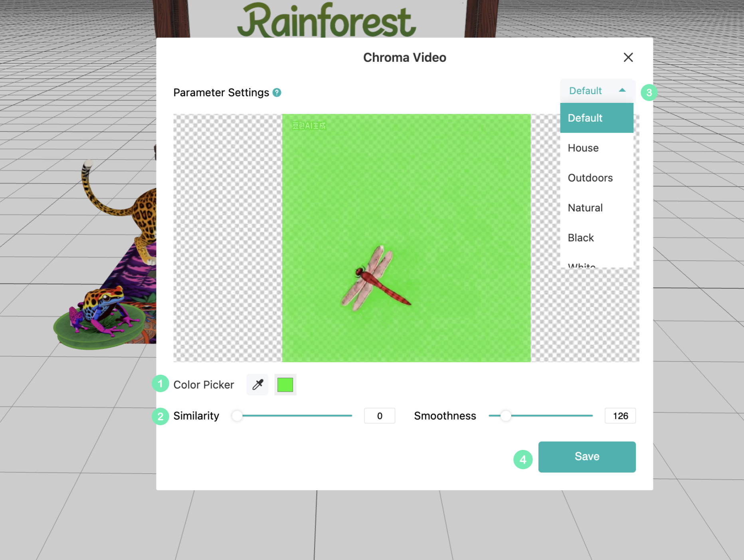Image resolution: width=744 pixels, height=560 pixels.
Task: Click the Similarity slider handle
Action: tap(237, 416)
